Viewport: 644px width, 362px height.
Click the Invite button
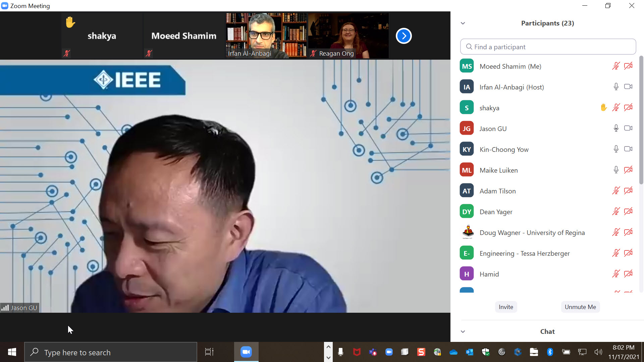coord(506,307)
